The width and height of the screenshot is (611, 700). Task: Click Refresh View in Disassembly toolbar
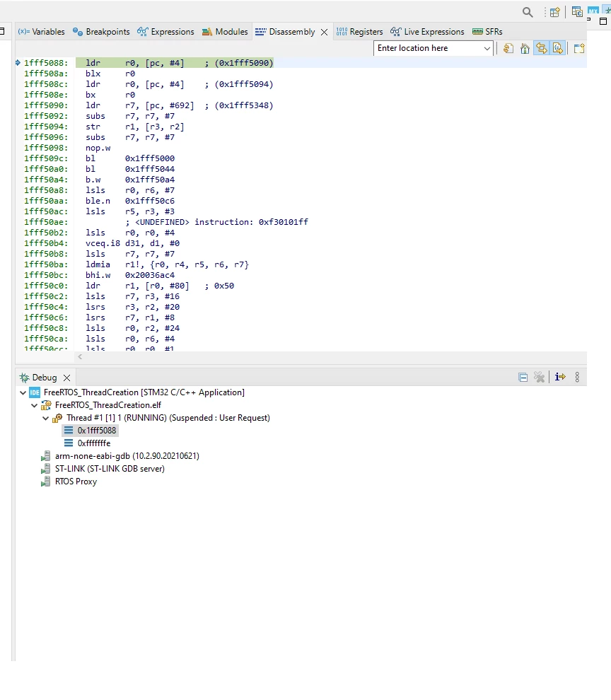[x=508, y=48]
